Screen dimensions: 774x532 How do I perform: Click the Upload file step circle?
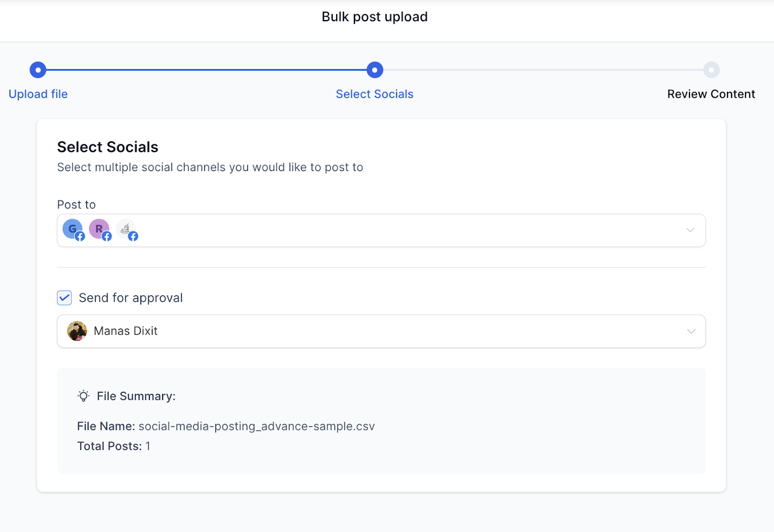click(x=38, y=70)
